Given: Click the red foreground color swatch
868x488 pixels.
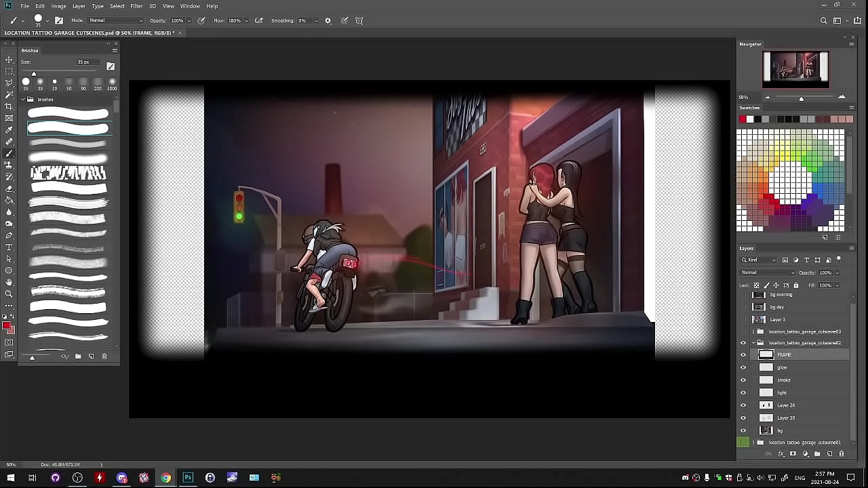Looking at the screenshot, I should (x=6, y=327).
